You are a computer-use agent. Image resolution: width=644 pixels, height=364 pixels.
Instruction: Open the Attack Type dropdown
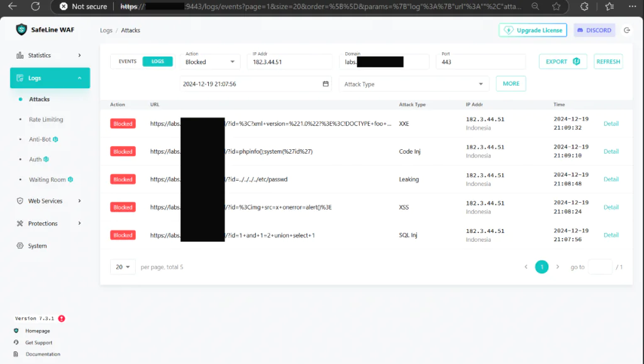point(414,84)
